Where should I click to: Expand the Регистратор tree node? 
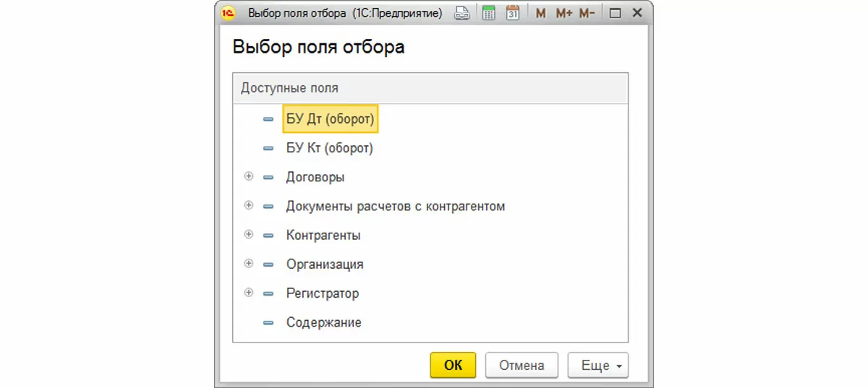(x=249, y=293)
